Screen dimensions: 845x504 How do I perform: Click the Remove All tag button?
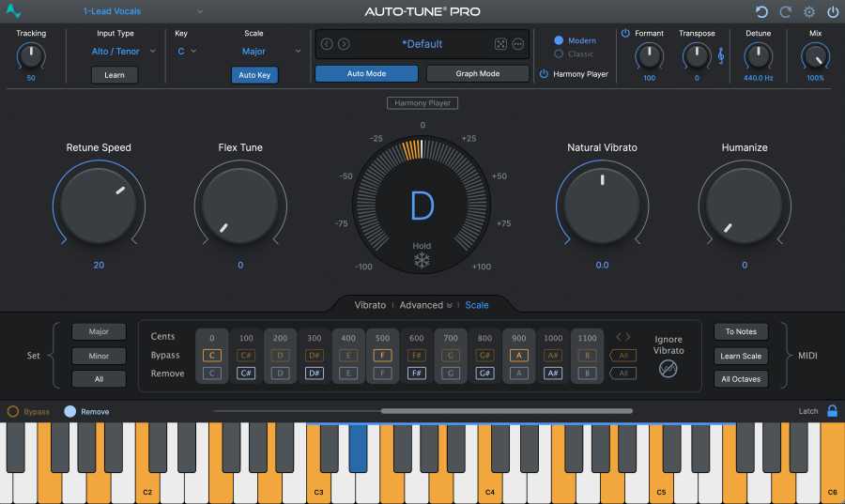(x=623, y=374)
